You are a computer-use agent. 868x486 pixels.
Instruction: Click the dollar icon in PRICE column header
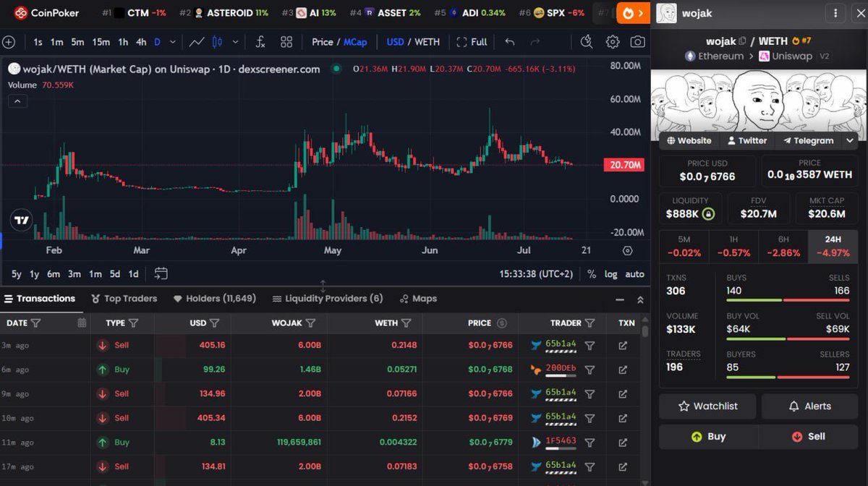tap(501, 323)
